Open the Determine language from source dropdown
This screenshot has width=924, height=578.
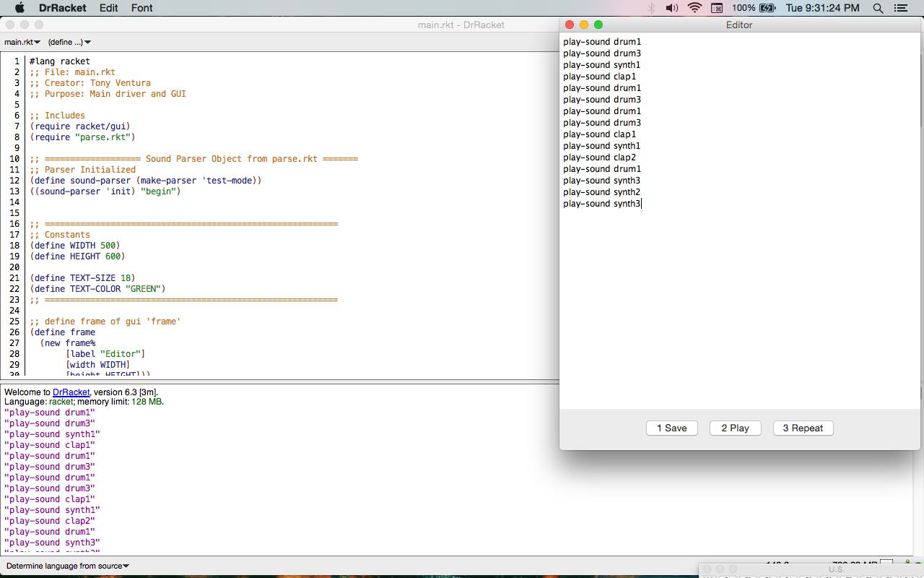click(68, 566)
